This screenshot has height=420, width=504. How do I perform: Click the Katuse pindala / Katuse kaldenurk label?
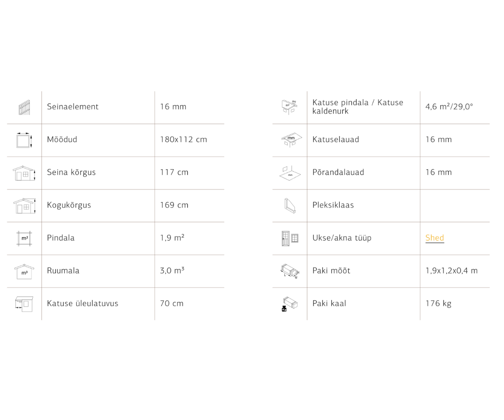coord(357,107)
